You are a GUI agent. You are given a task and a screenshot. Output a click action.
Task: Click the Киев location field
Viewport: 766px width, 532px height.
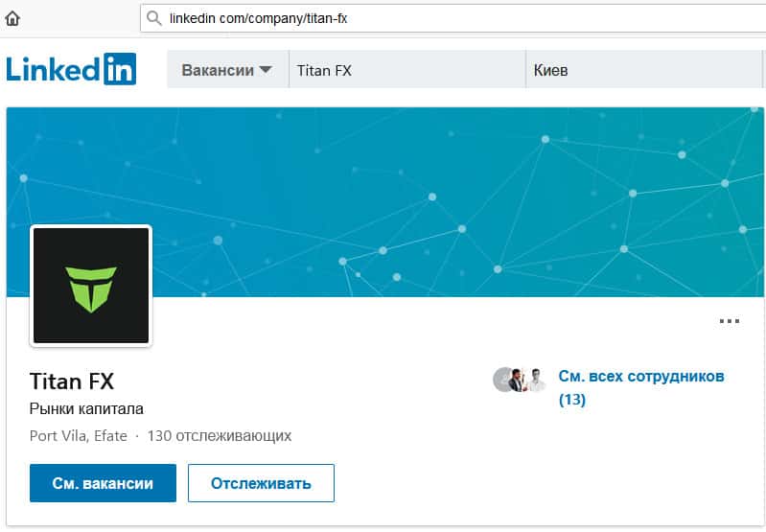pyautogui.click(x=644, y=70)
